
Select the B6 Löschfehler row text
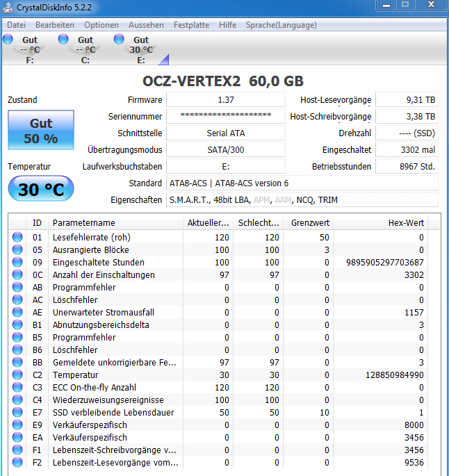[75, 350]
